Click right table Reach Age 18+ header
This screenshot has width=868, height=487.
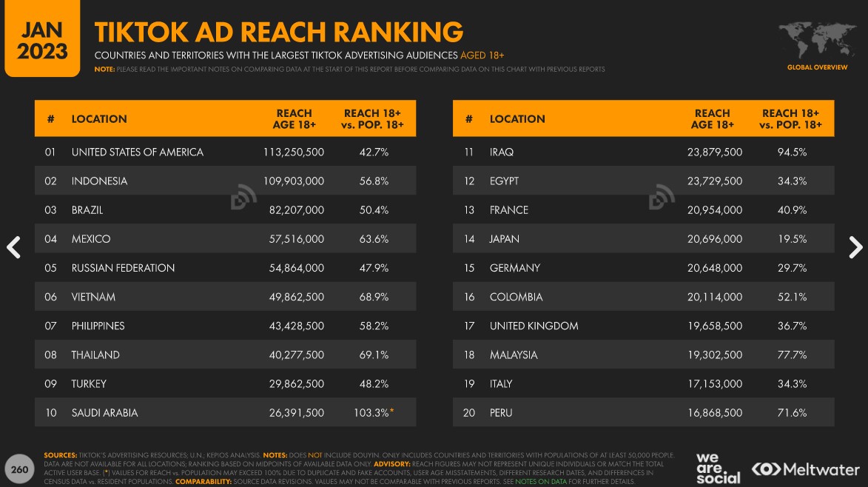[712, 118]
